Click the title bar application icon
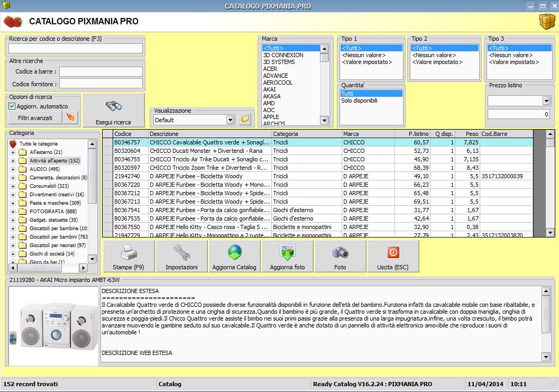 pos(6,5)
